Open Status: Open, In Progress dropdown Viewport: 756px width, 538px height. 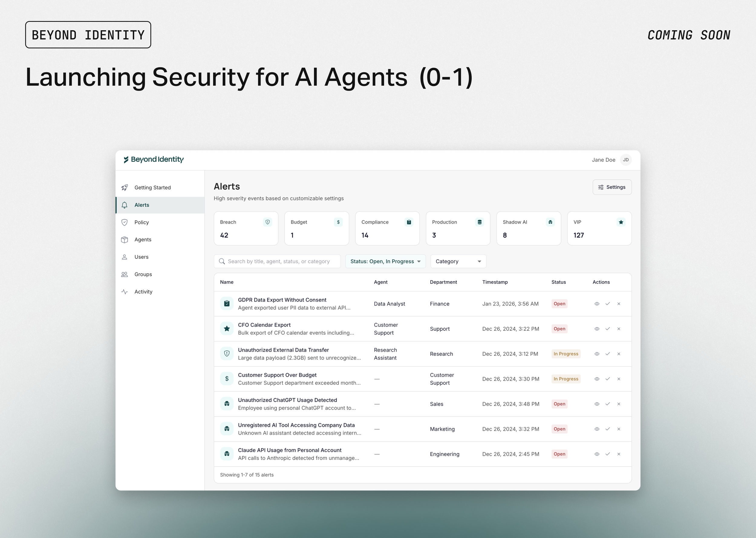point(385,261)
